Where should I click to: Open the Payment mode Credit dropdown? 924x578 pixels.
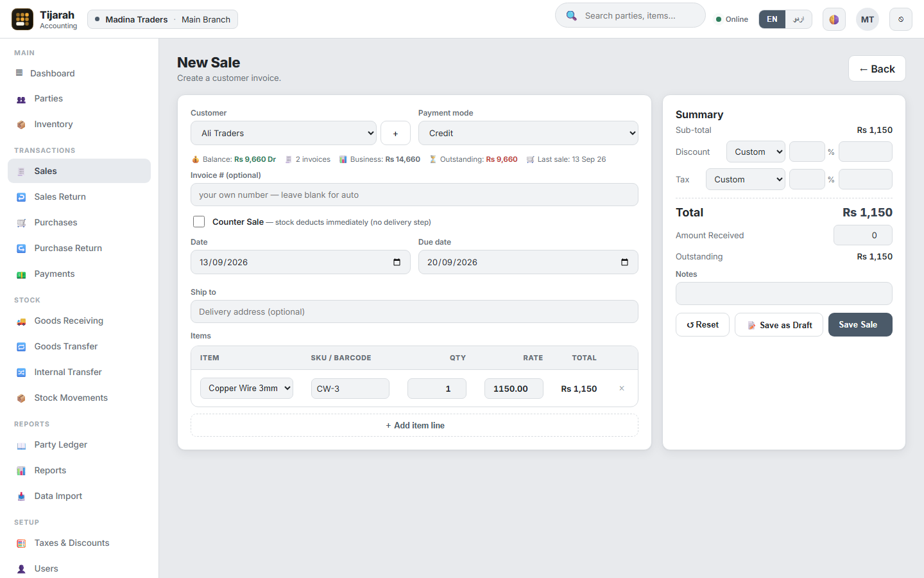[528, 133]
